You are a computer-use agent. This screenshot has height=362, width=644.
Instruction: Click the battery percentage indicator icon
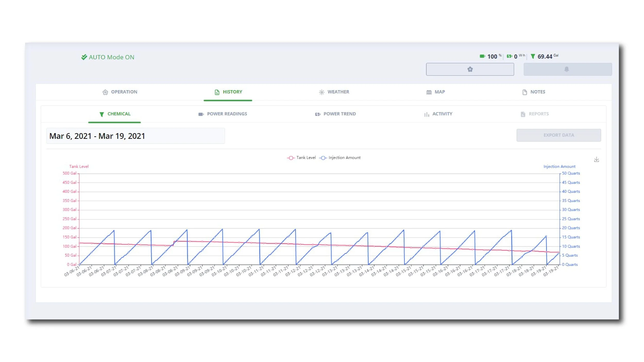click(482, 56)
